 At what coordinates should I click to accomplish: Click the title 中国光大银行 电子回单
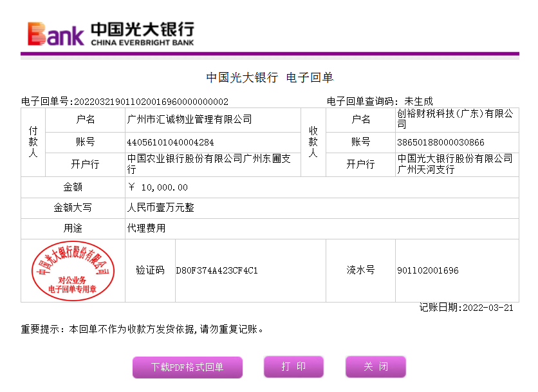(270, 78)
